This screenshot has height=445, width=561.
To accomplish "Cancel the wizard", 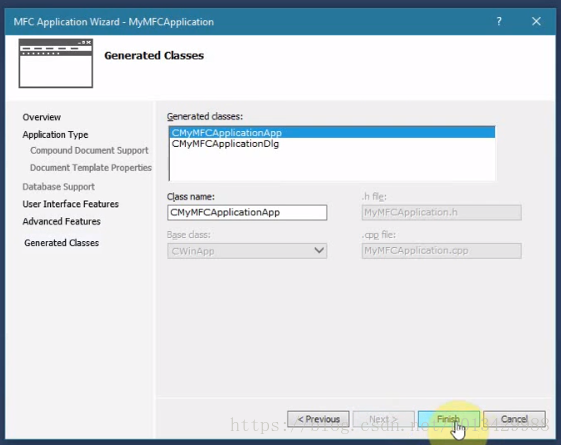I will tap(514, 419).
